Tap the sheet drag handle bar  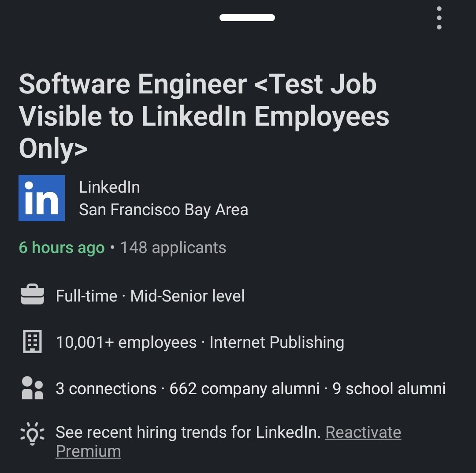coord(247,18)
